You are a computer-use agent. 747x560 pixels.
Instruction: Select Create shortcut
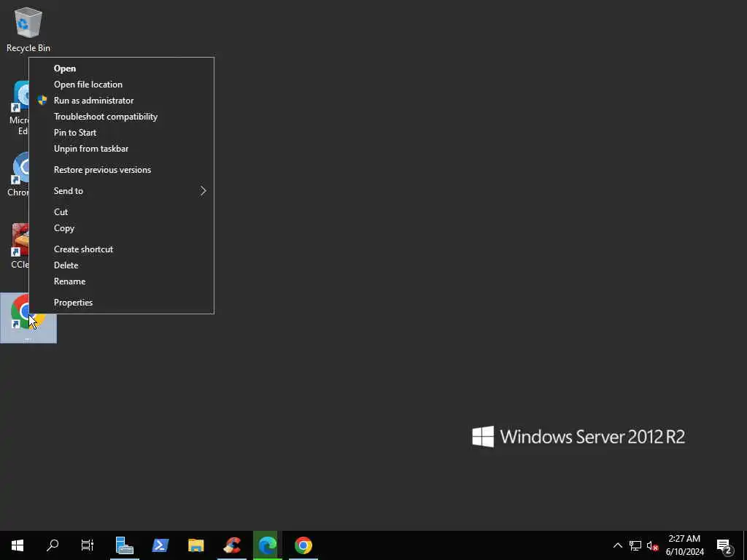tap(122, 249)
